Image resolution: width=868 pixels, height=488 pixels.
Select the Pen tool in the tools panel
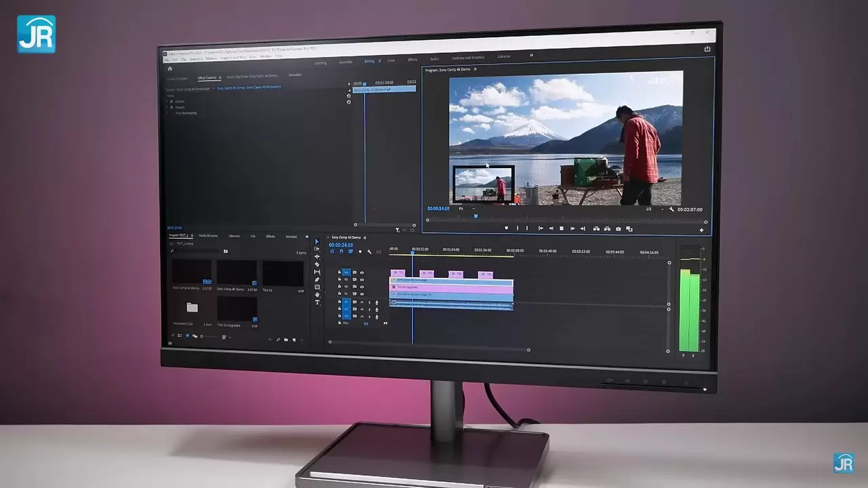coord(317,279)
